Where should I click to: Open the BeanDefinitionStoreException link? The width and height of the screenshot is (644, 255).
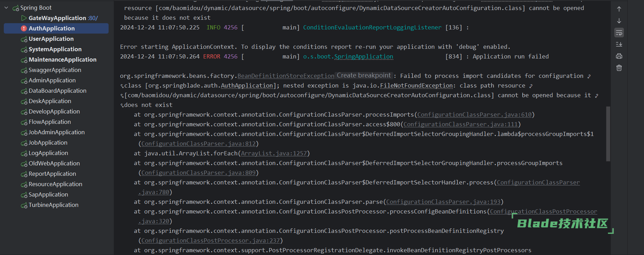286,76
